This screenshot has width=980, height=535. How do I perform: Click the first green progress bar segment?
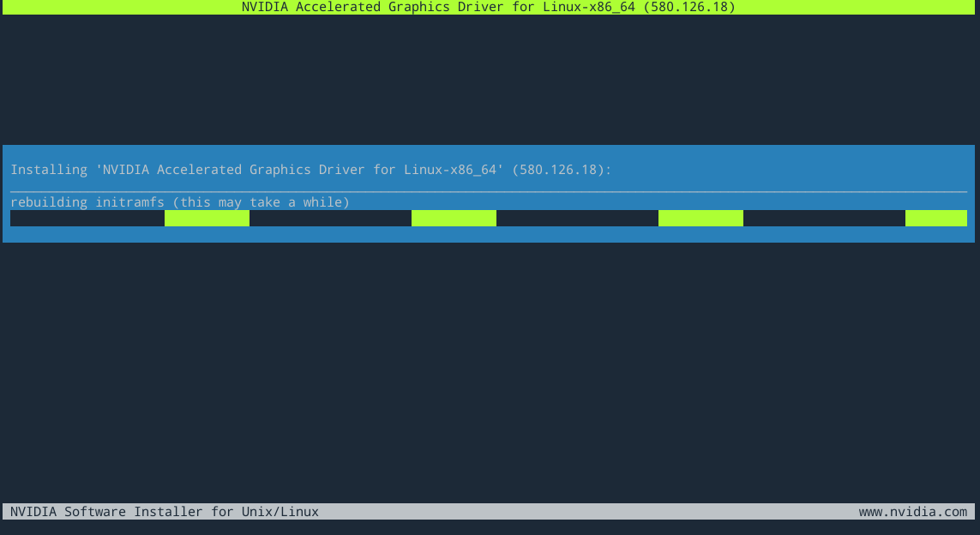(x=207, y=219)
